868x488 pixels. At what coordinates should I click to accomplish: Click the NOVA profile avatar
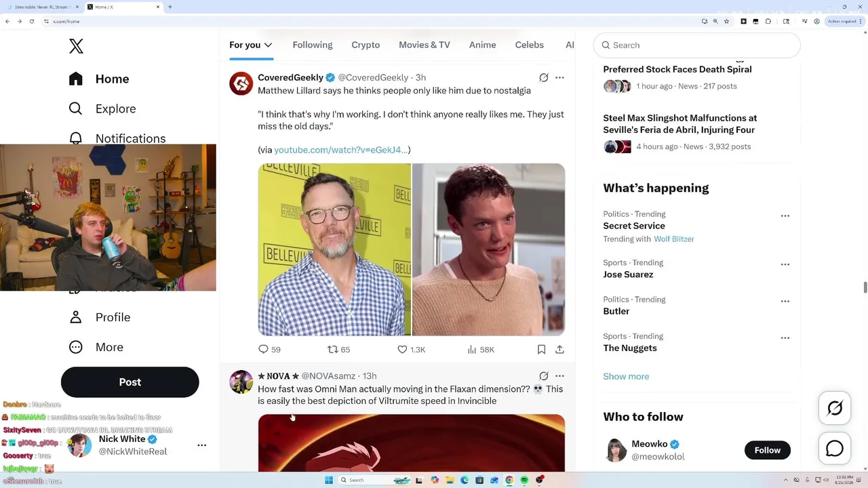[241, 382]
